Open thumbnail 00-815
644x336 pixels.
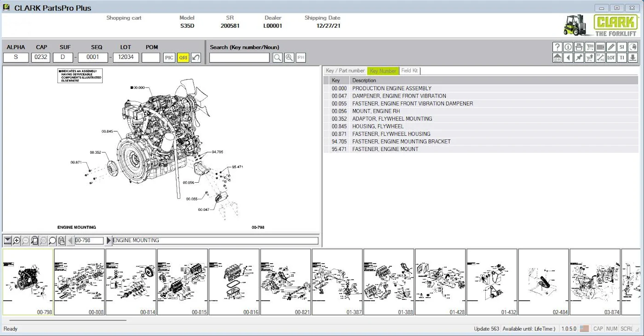point(183,282)
